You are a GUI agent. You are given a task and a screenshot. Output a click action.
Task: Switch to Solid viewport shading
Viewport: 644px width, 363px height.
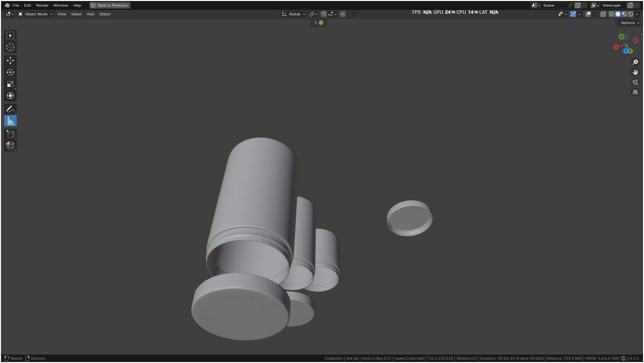click(x=618, y=14)
